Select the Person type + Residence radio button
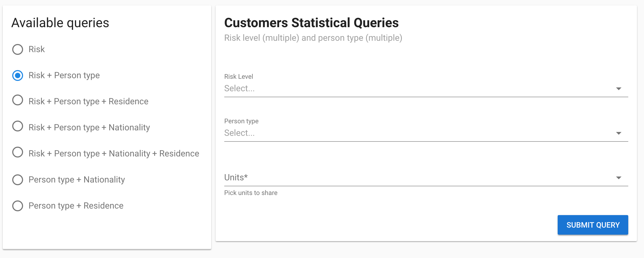The width and height of the screenshot is (644, 258). [18, 206]
